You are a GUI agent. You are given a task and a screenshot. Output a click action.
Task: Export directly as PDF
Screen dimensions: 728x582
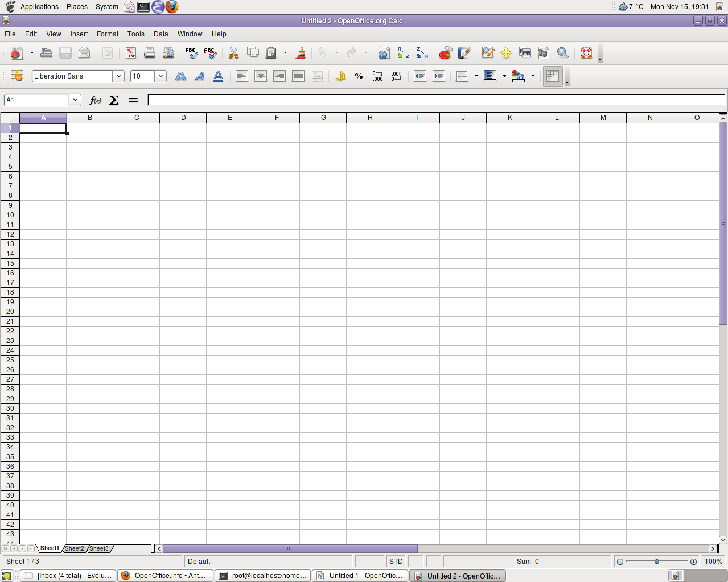(131, 53)
